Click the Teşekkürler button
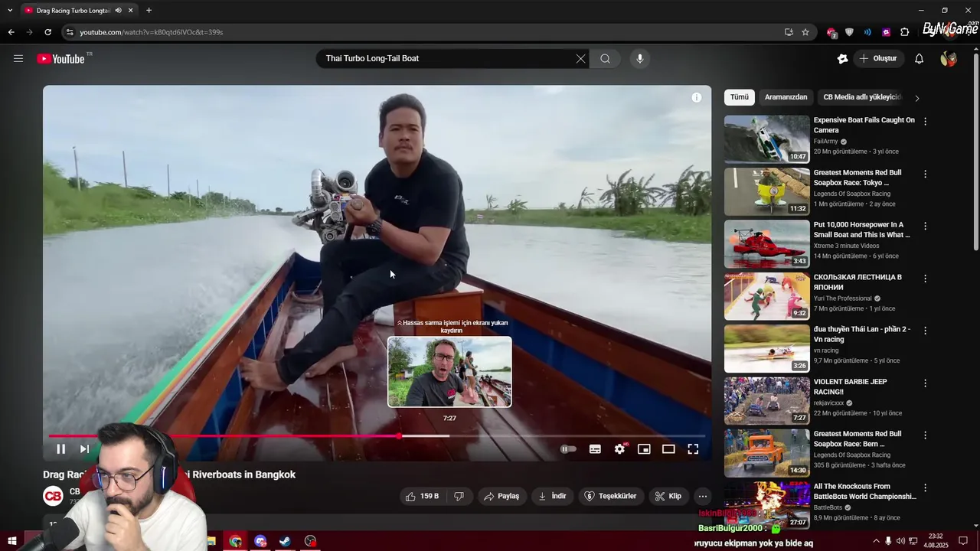This screenshot has height=551, width=980. tap(611, 496)
